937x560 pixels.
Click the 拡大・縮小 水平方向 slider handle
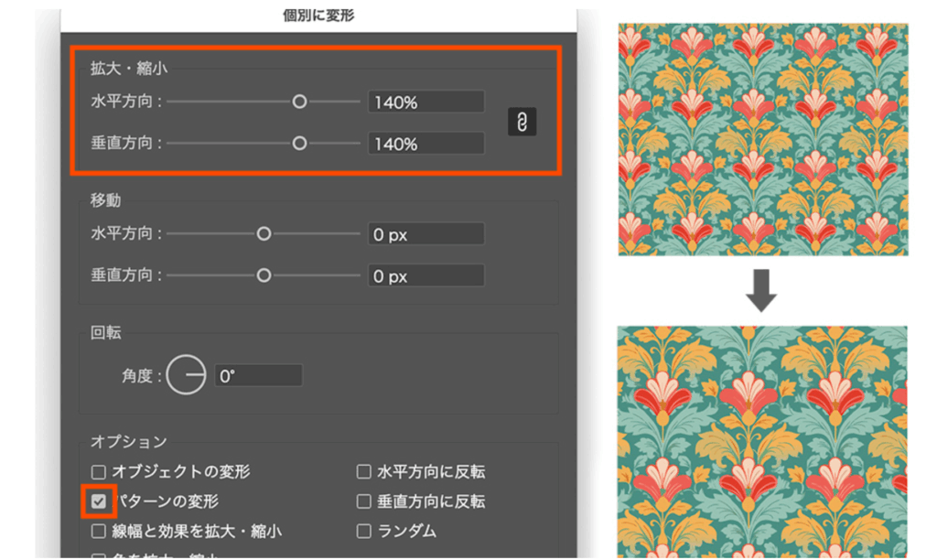pyautogui.click(x=299, y=102)
